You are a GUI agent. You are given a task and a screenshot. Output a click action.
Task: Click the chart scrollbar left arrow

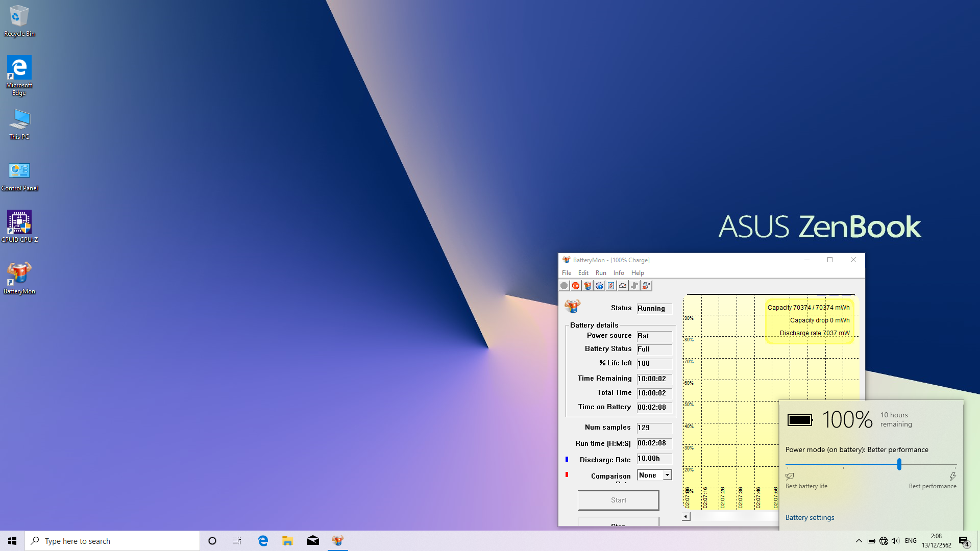tap(686, 517)
